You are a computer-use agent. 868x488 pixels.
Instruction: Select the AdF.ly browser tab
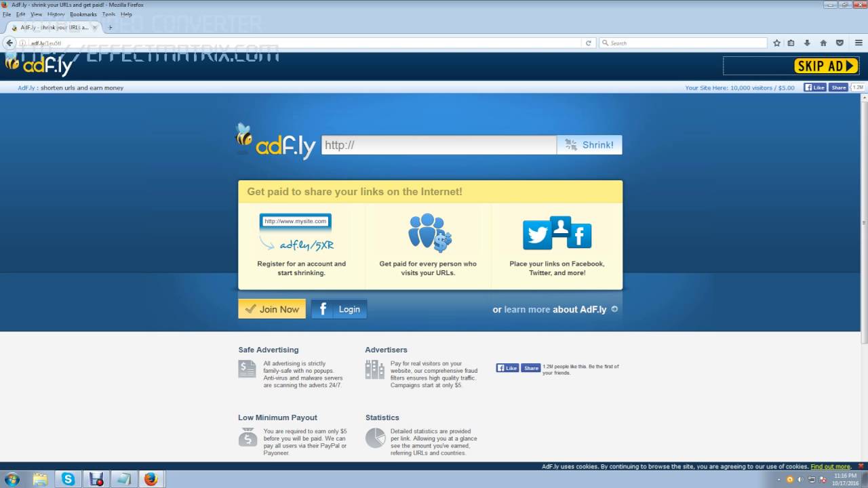tap(53, 28)
